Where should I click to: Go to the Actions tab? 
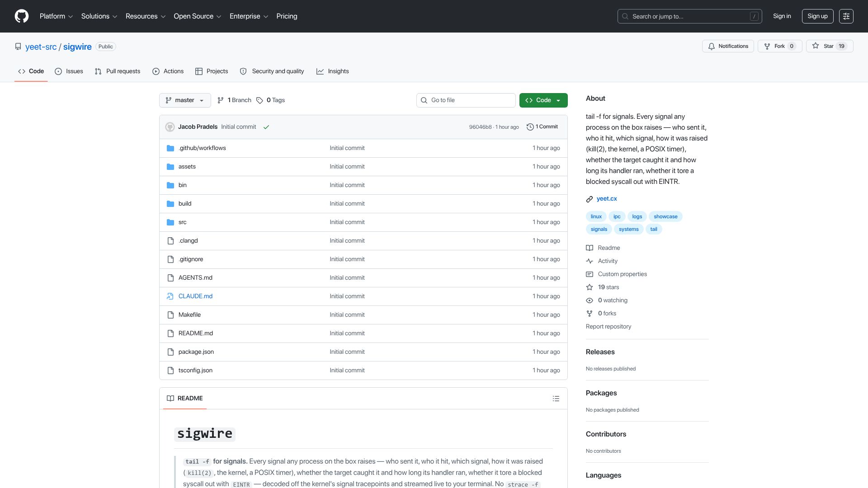click(x=168, y=71)
